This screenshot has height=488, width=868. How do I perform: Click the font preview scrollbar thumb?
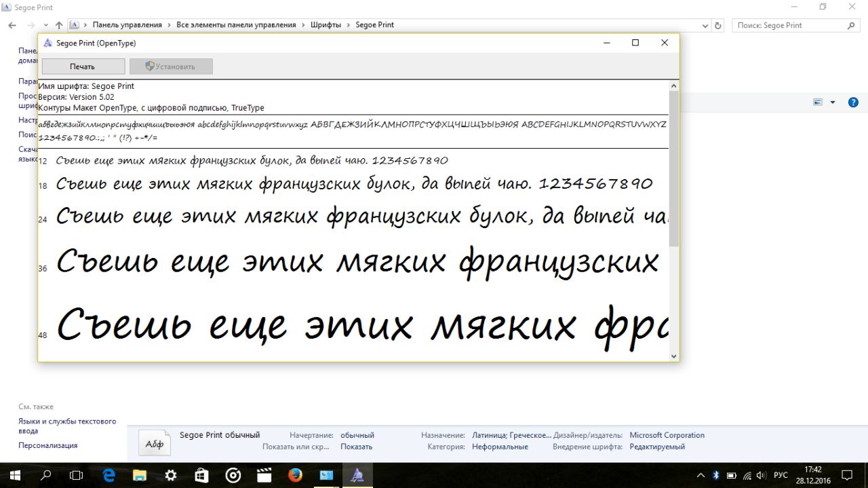(673, 168)
